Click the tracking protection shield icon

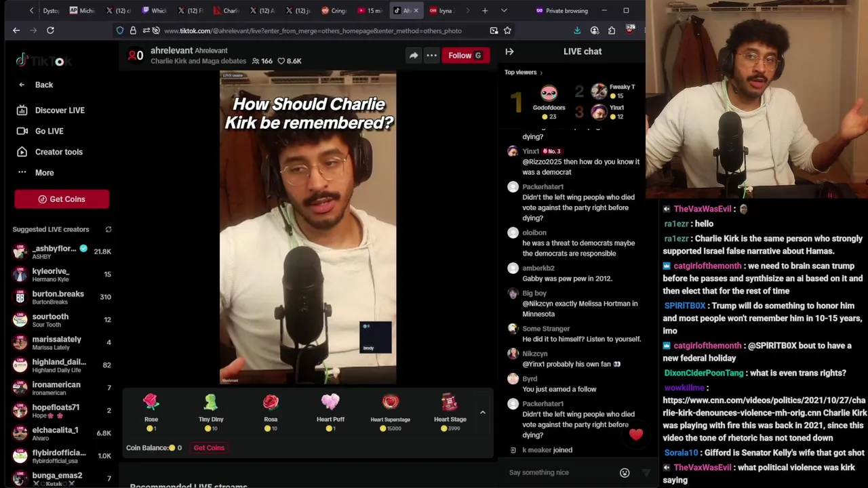click(120, 30)
